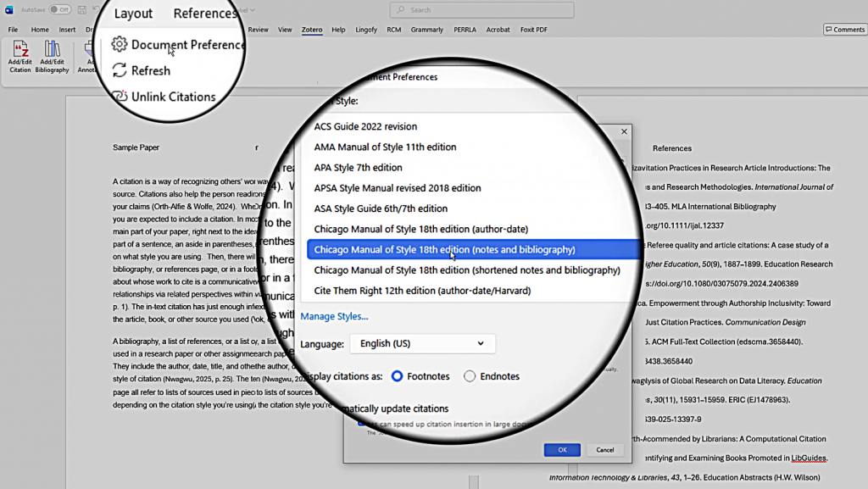Click the Add/Edit Bibliography icon
This screenshot has width=868, height=489.
(x=53, y=50)
